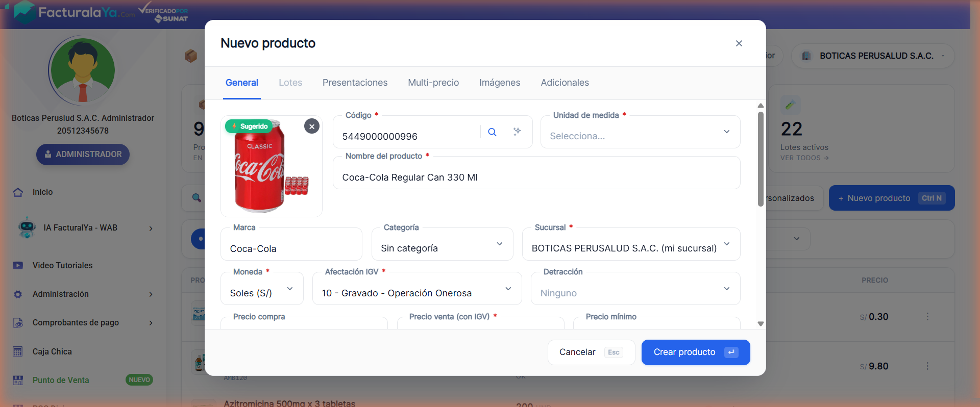Expand the Administración submenu

pyautogui.click(x=151, y=294)
